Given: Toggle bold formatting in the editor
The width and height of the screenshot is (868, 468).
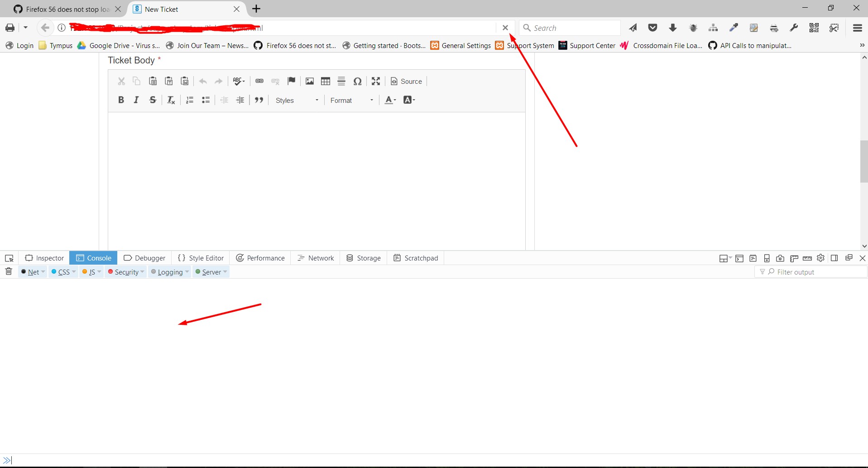Looking at the screenshot, I should [121, 100].
